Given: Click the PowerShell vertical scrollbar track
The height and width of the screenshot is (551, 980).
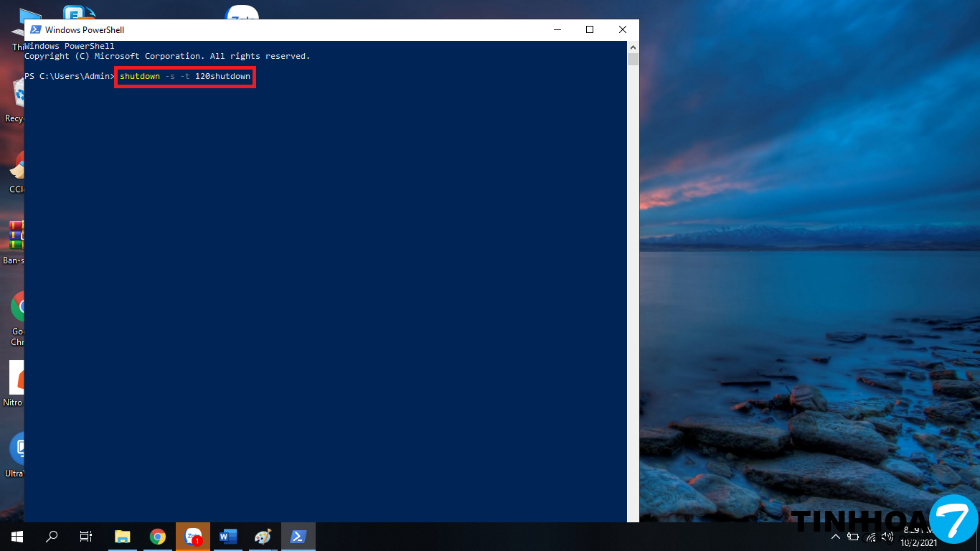Looking at the screenshot, I should 633,287.
